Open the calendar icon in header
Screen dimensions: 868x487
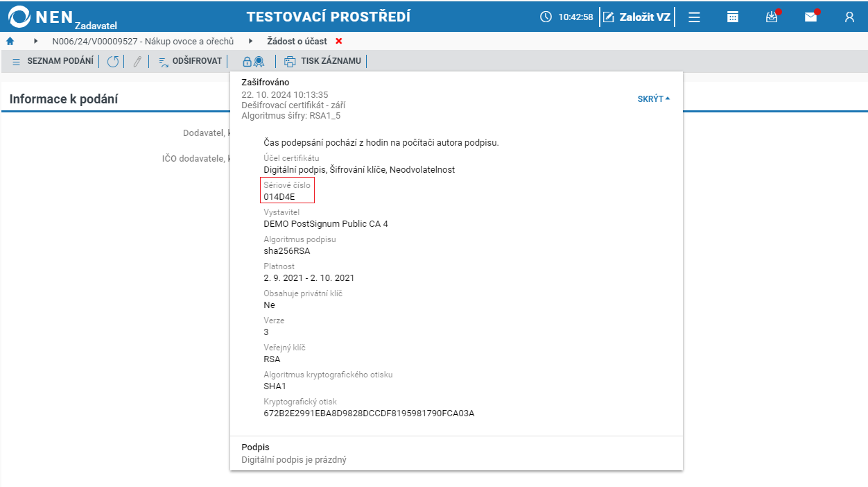point(733,17)
